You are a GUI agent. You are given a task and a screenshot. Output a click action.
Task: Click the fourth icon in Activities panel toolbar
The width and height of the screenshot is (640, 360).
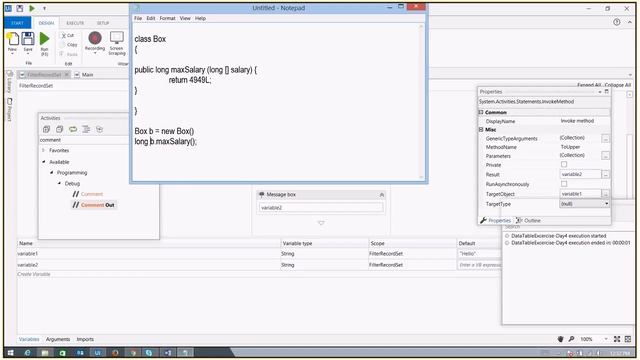[86, 129]
